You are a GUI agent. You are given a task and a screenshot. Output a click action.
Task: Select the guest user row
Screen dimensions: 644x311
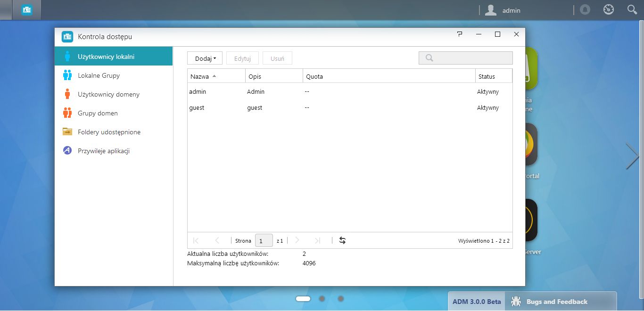tap(350, 108)
